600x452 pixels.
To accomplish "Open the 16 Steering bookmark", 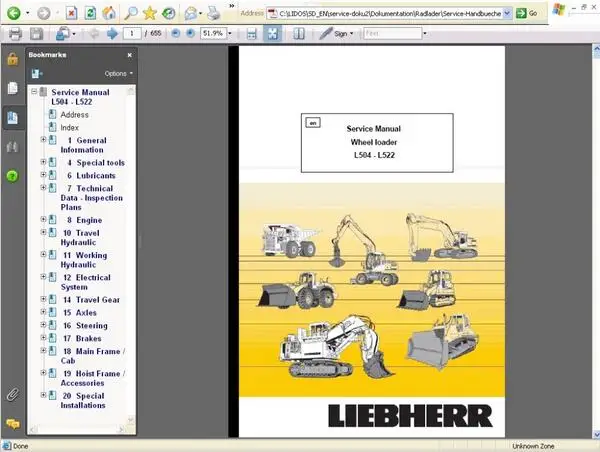I will coord(85,326).
